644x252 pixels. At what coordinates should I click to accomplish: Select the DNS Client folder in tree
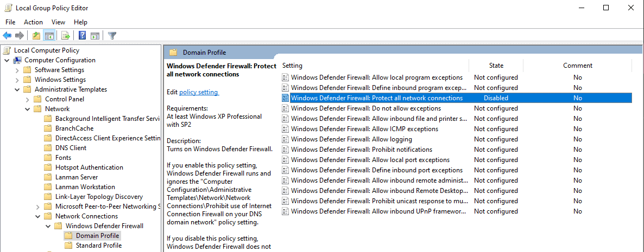coord(71,148)
